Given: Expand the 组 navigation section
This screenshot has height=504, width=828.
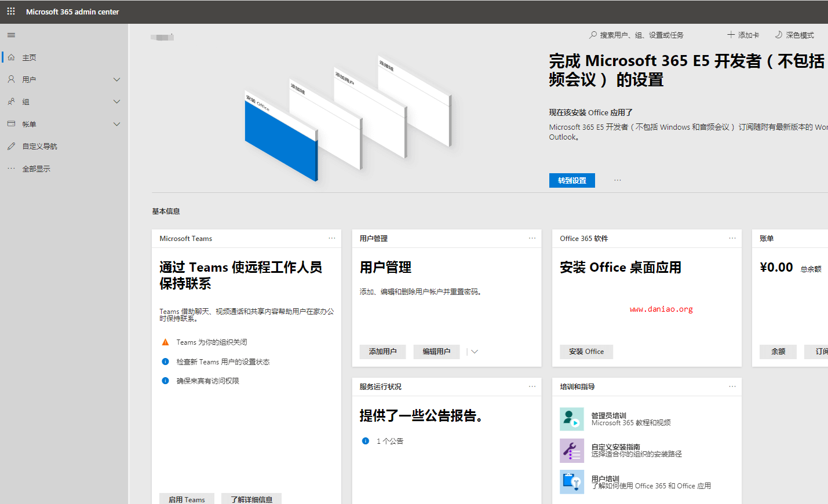Looking at the screenshot, I should [116, 102].
